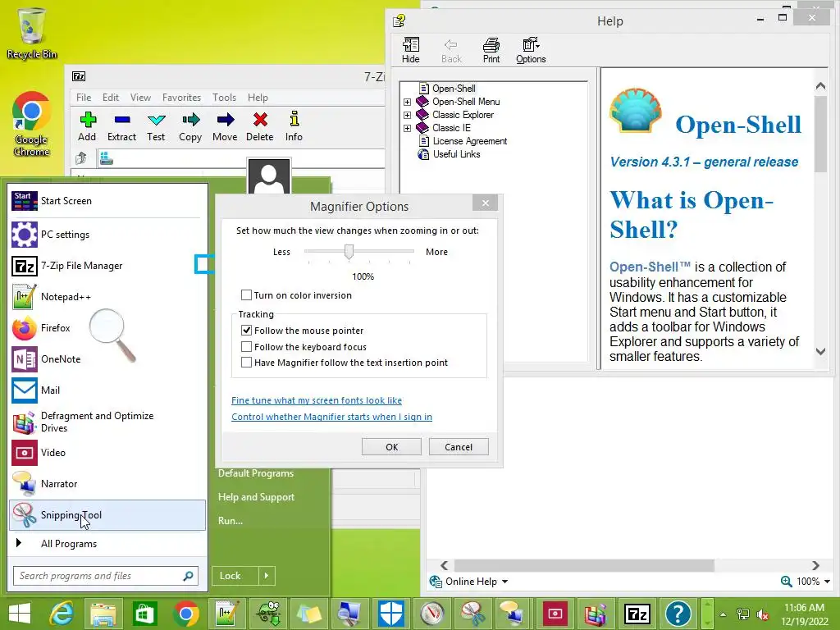840x630 pixels.
Task: Open the Edit menu in 7-Zip
Action: tap(111, 98)
